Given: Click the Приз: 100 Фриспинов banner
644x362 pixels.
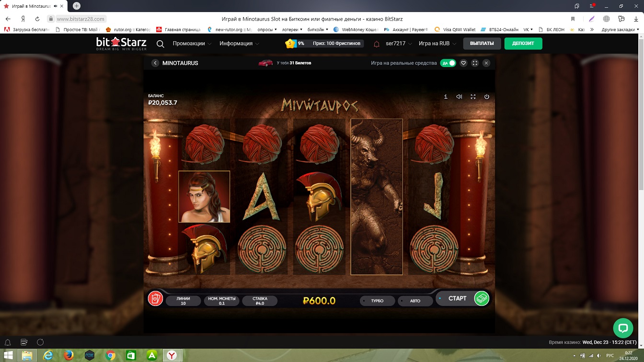Looking at the screenshot, I should (336, 44).
